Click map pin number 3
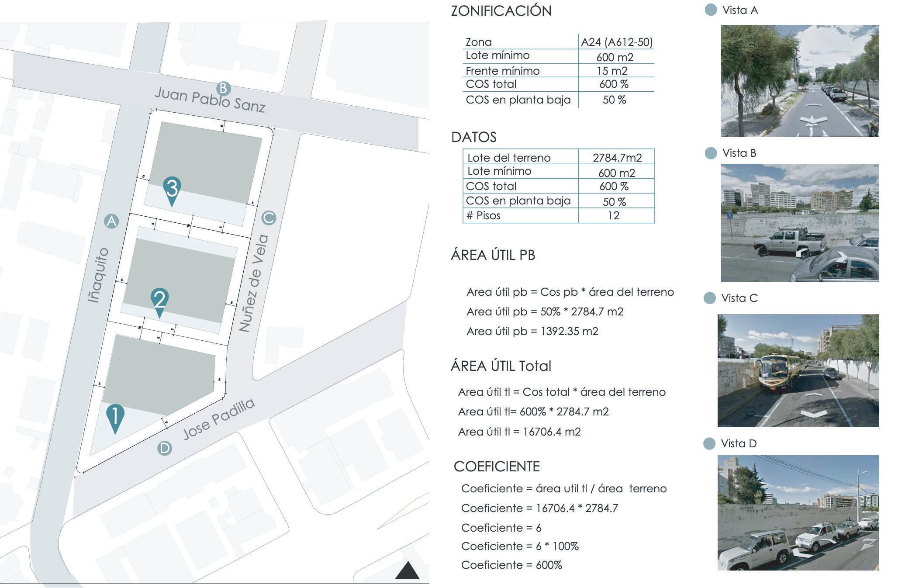The height and width of the screenshot is (588, 912). tap(172, 188)
